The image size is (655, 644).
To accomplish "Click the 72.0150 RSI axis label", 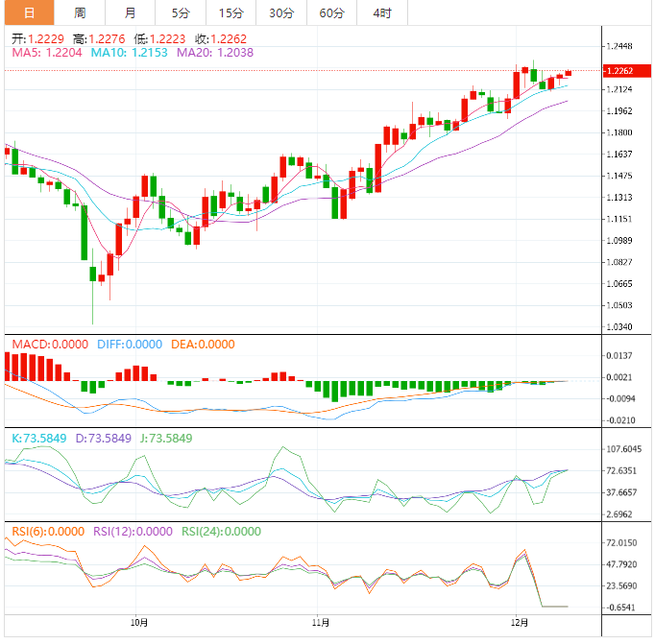I will tap(621, 543).
